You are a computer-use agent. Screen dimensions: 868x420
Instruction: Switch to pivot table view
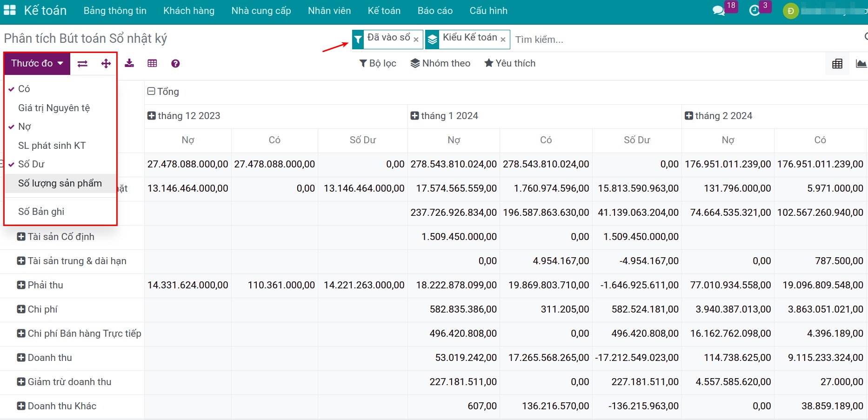(837, 64)
